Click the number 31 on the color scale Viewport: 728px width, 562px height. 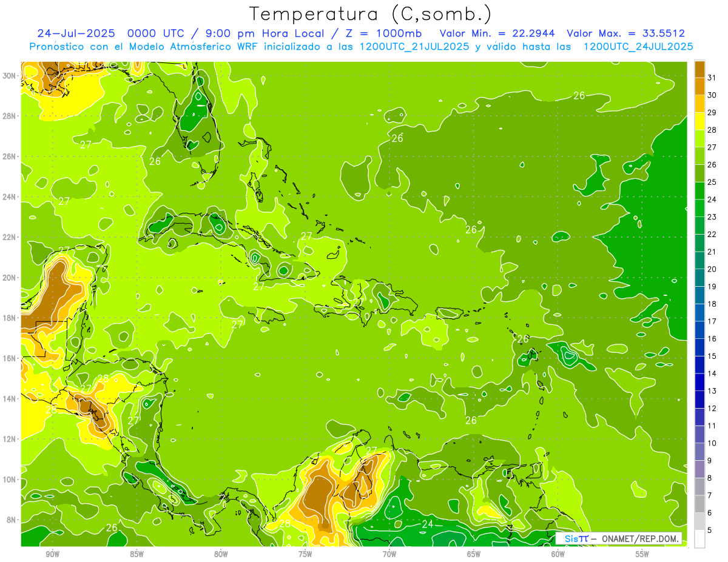[x=713, y=77]
